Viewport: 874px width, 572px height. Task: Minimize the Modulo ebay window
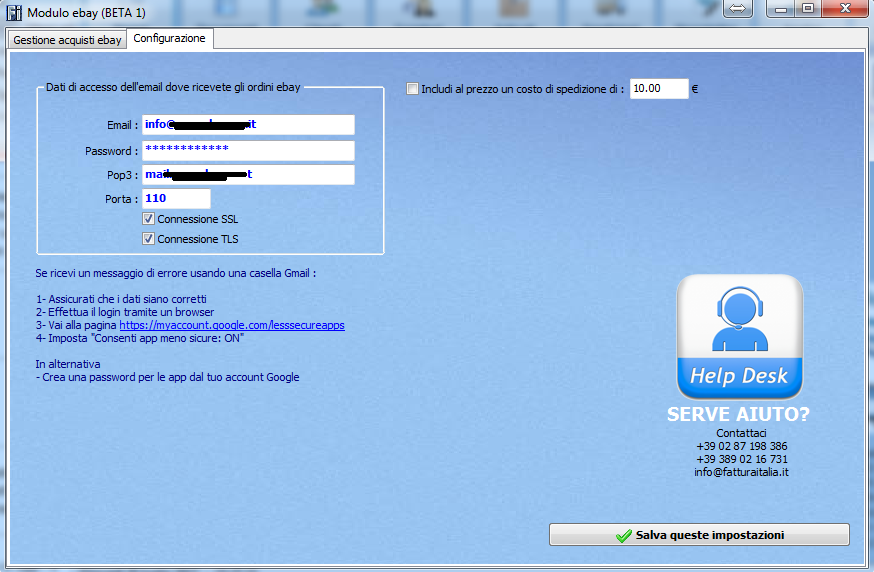pos(780,8)
